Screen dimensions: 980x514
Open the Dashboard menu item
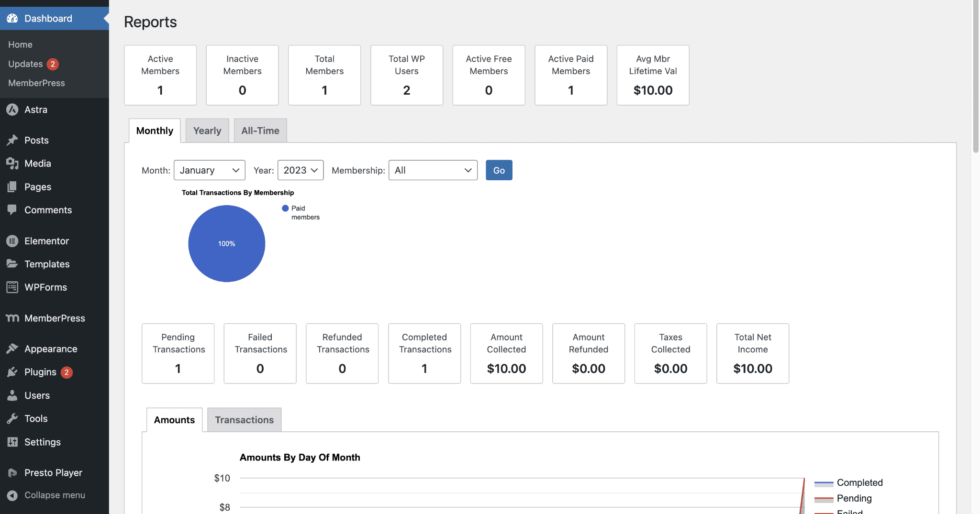click(55, 18)
